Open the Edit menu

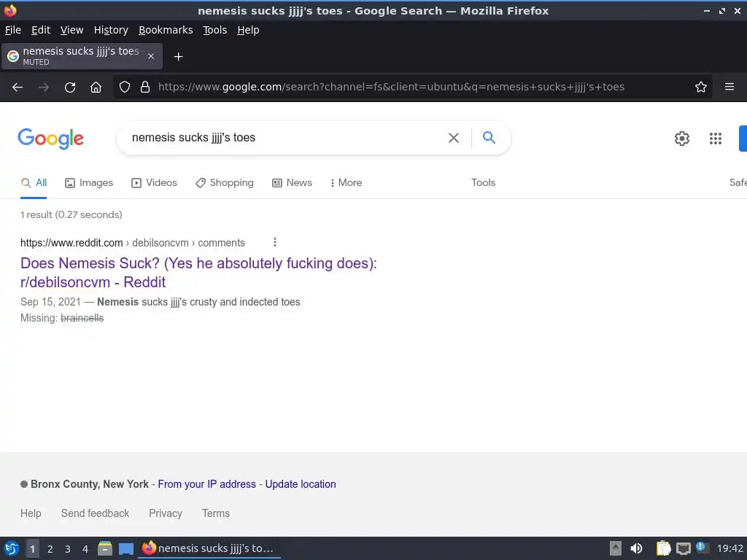[x=41, y=30]
